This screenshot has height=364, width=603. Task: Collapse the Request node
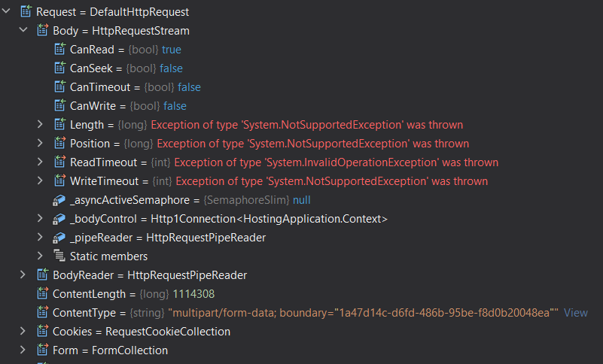6,11
